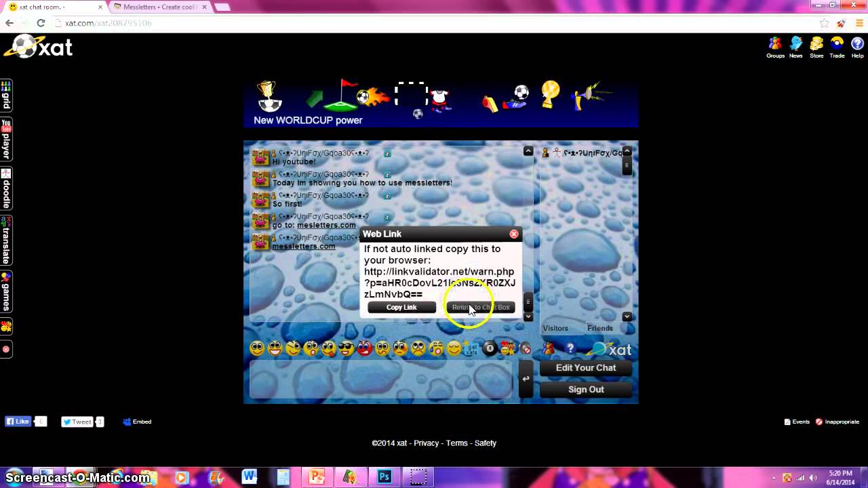The width and height of the screenshot is (868, 488).
Task: Open the Groups icon in xat header
Action: click(775, 47)
